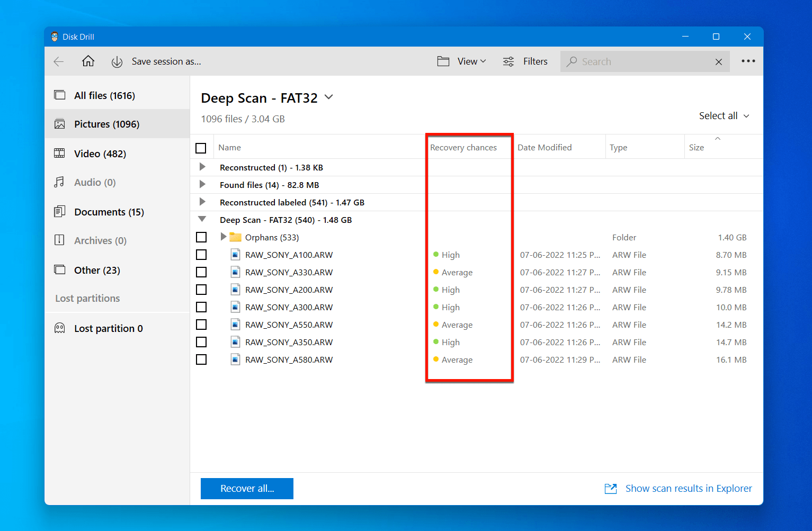The height and width of the screenshot is (531, 812).
Task: Check the RAW_SONY_A330.ARW checkbox
Action: coord(201,272)
